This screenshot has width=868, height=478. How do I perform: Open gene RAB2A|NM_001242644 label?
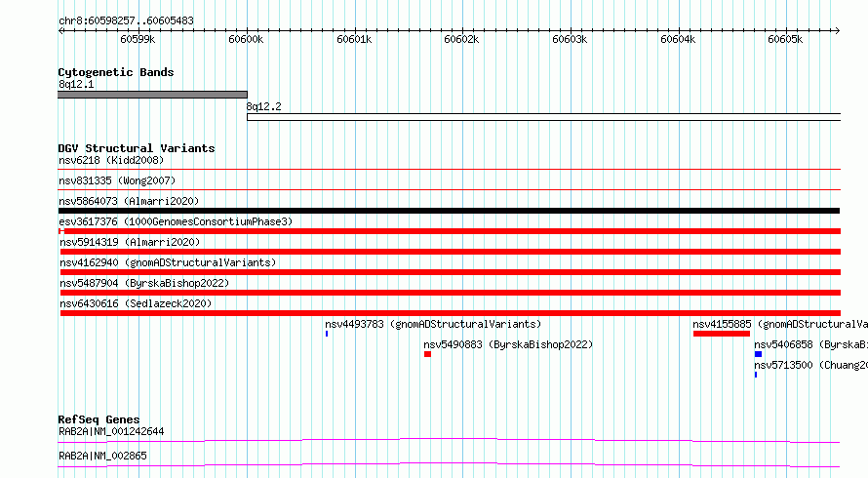pos(111,432)
